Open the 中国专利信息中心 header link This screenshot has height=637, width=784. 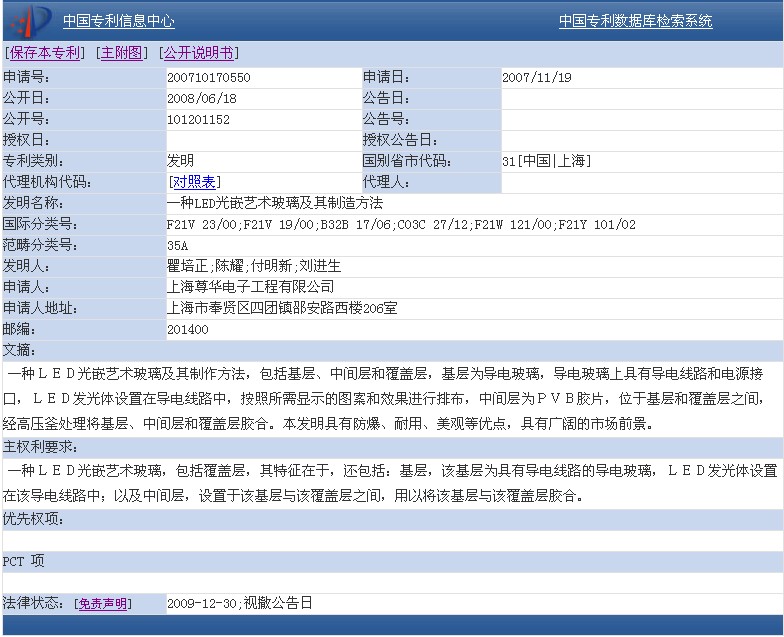(118, 21)
